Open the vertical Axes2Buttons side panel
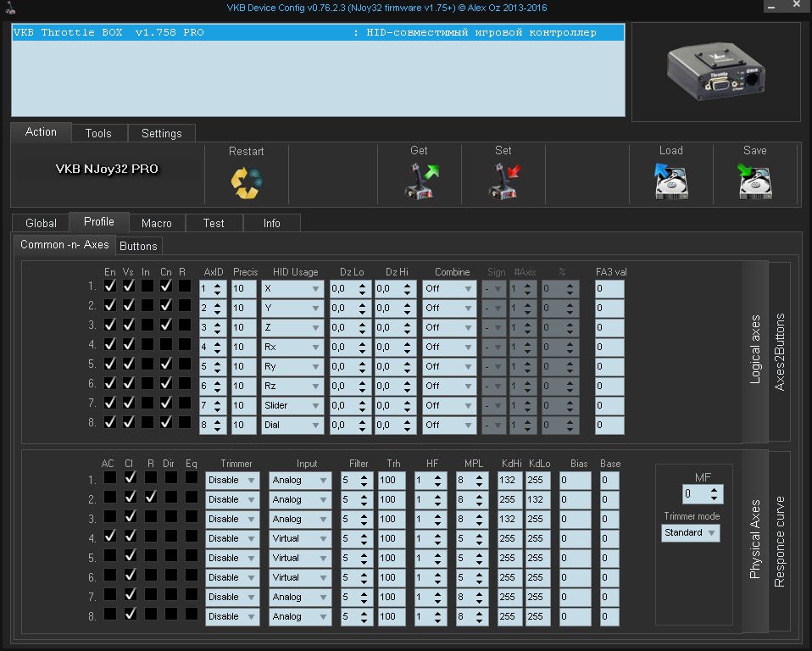This screenshot has width=812, height=651. (x=780, y=352)
